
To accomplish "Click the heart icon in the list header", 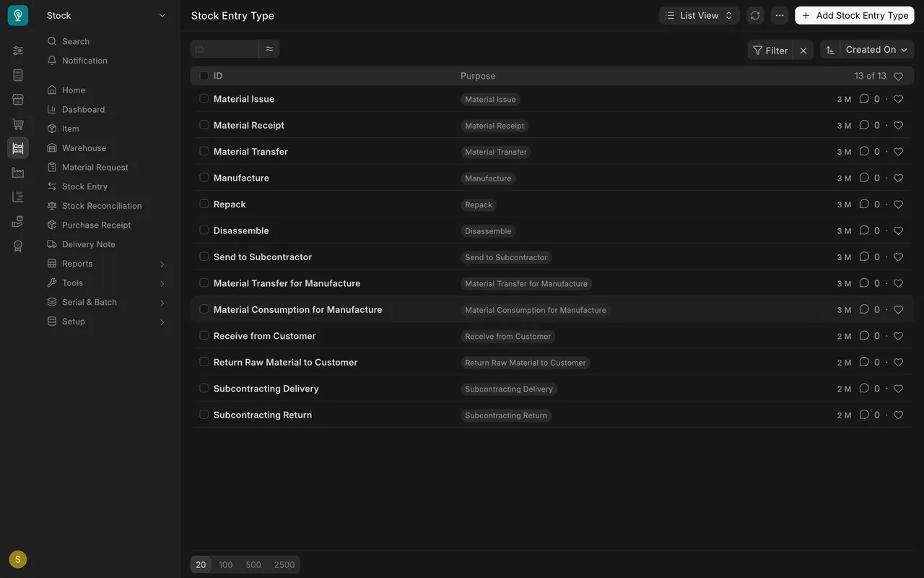I will [x=898, y=77].
